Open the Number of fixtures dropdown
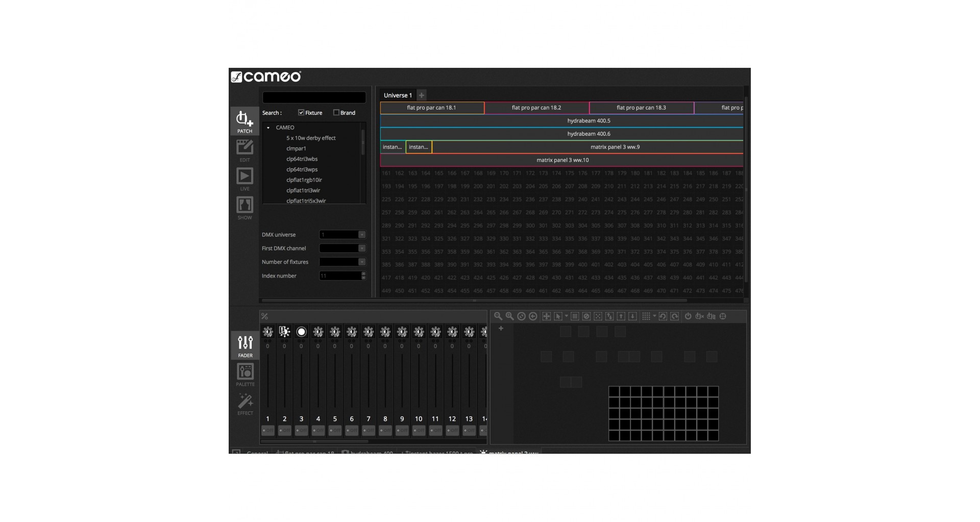Screen dimensions: 980x522 coord(362,262)
